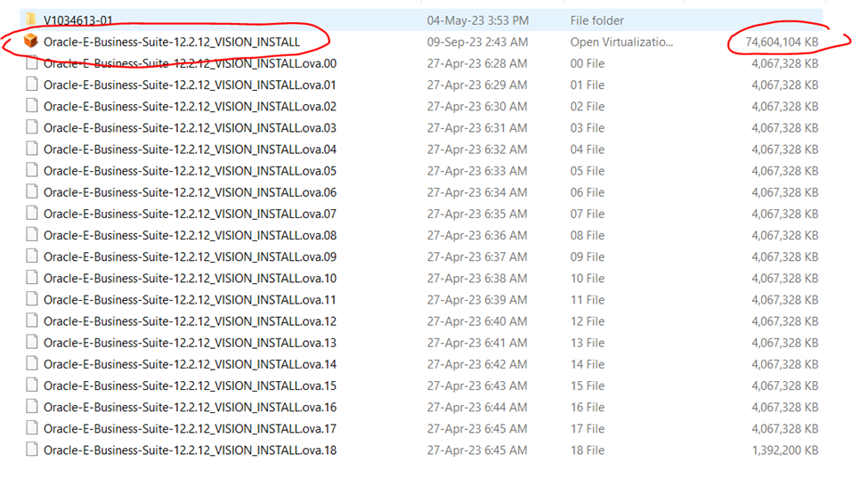The image size is (868, 495).
Task: Select file name ending in ova.07
Action: (x=190, y=214)
